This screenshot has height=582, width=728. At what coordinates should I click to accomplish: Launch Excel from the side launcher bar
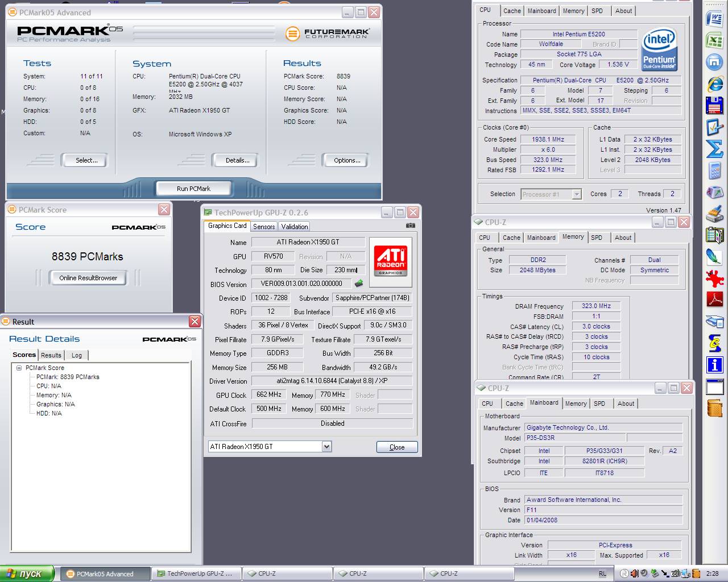(x=714, y=40)
